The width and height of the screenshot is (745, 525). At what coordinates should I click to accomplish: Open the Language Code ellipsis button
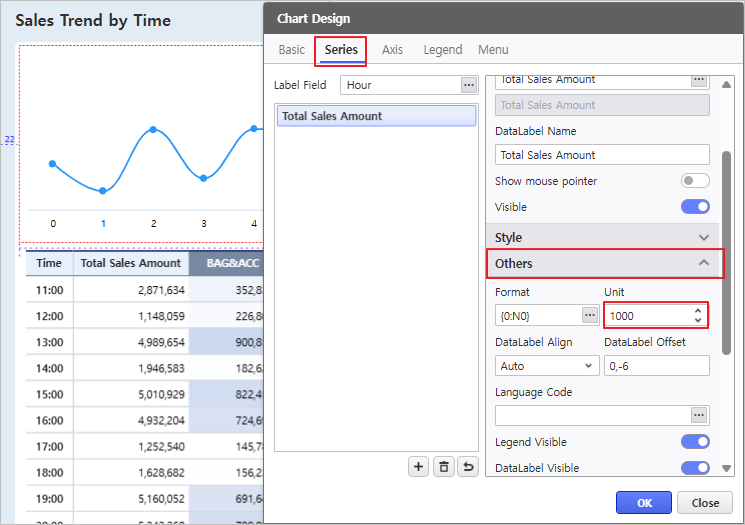point(699,415)
